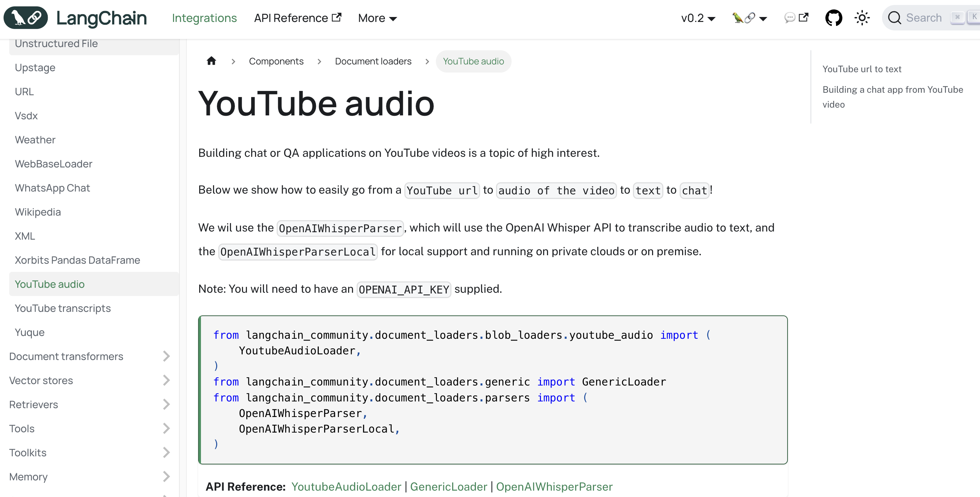This screenshot has width=980, height=497.
Task: Toggle light/dark mode sun icon
Action: (862, 18)
